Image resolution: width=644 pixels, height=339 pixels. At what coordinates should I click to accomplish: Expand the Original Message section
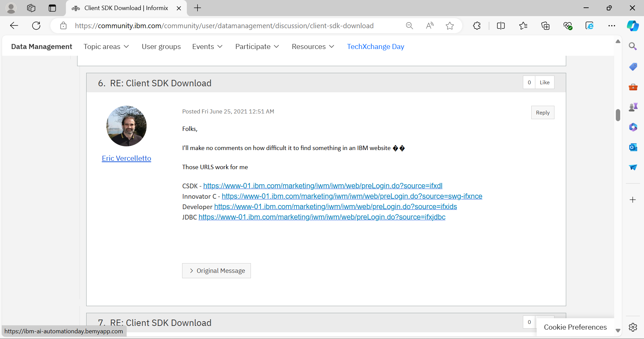216,271
